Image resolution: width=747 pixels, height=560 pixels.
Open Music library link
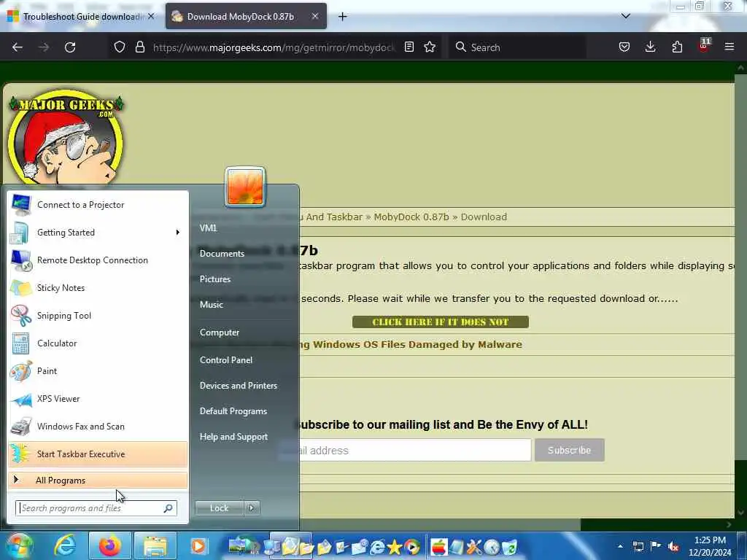click(x=211, y=304)
